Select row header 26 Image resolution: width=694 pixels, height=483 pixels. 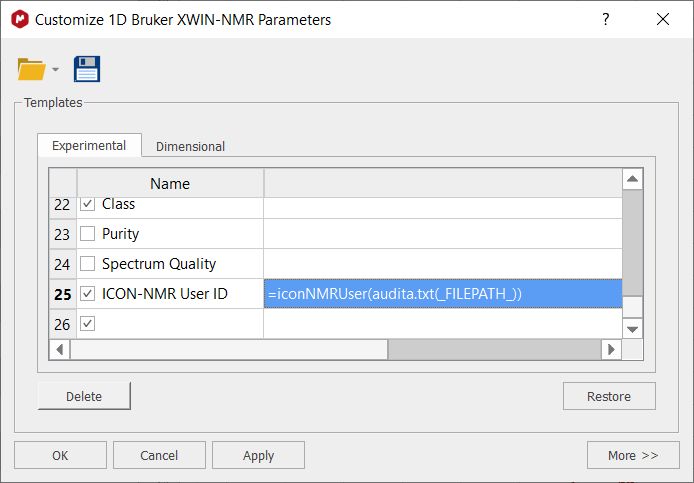pyautogui.click(x=62, y=324)
